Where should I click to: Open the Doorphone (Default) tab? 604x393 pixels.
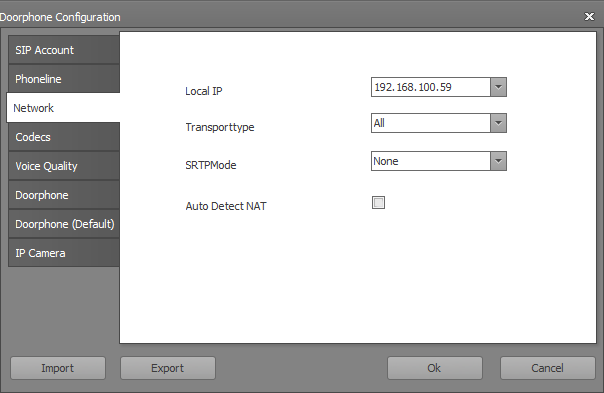click(x=64, y=224)
